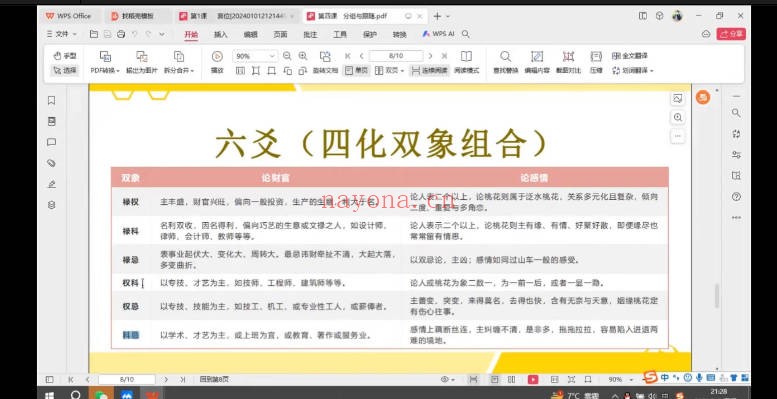Click Full Text Translate (全文翻译)
The height and width of the screenshot is (399, 777).
pyautogui.click(x=629, y=56)
